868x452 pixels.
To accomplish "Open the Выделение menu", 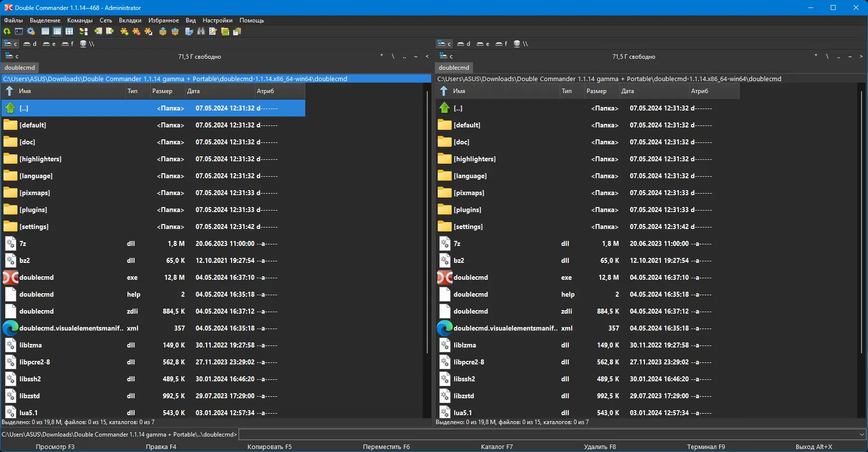I will pyautogui.click(x=45, y=20).
